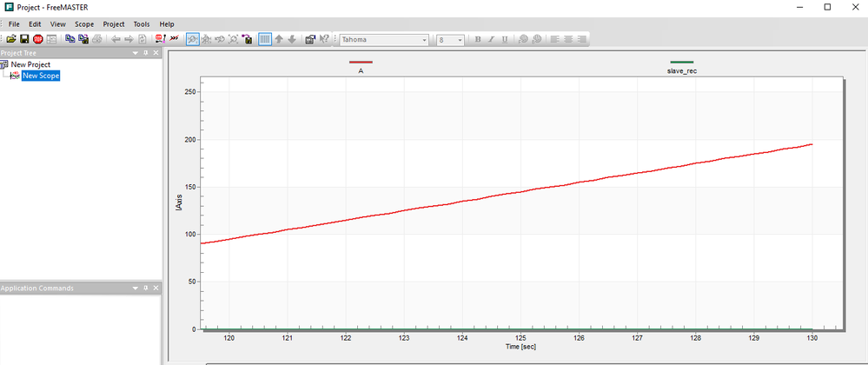Click the 125 tick on time axis
The width and height of the screenshot is (868, 365).
point(521,338)
